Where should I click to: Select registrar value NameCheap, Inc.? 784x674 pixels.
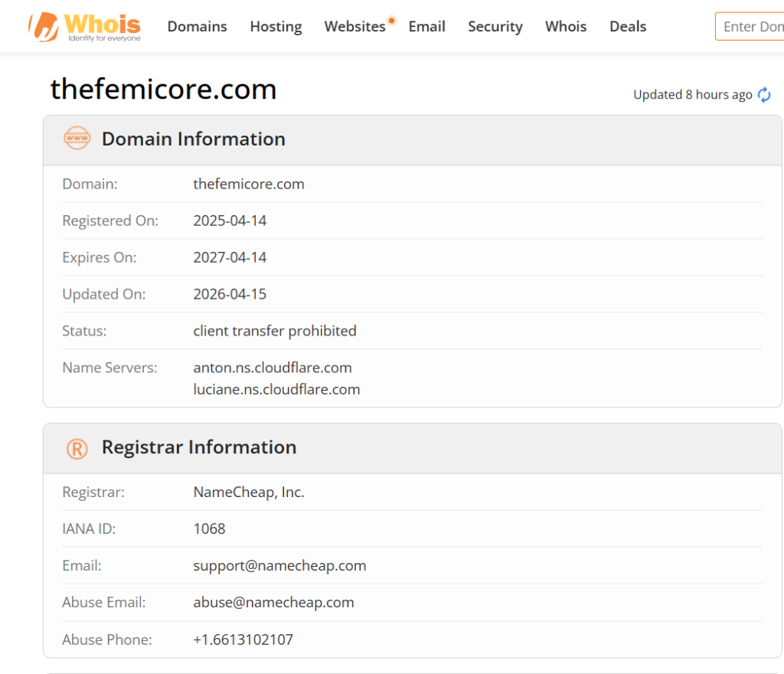249,492
